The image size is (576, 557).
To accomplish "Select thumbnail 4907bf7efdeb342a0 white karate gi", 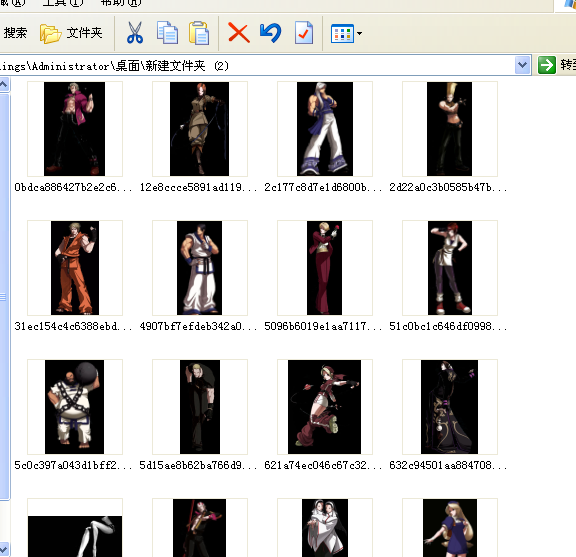I will tap(200, 268).
